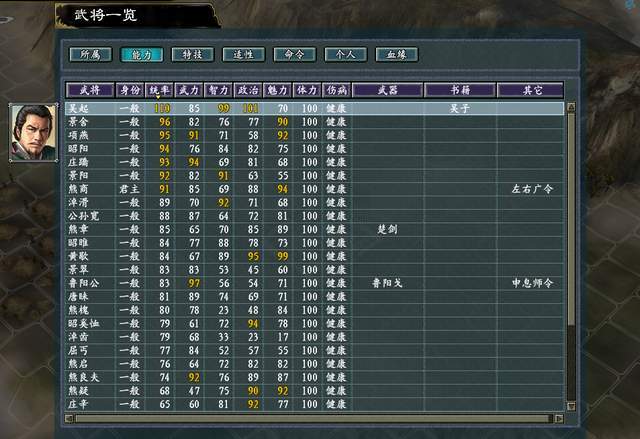
Task: Select general 鲁阳公 row
Action: 314,283
